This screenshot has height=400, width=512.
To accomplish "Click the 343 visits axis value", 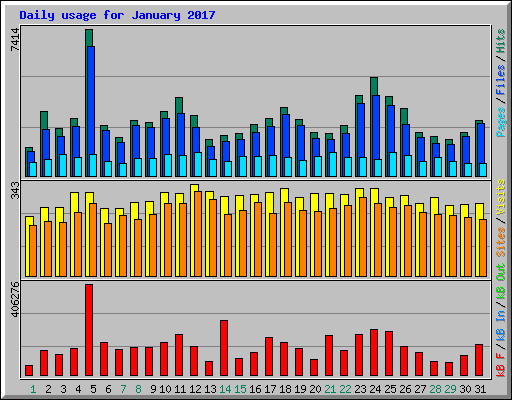I will 15,190.
